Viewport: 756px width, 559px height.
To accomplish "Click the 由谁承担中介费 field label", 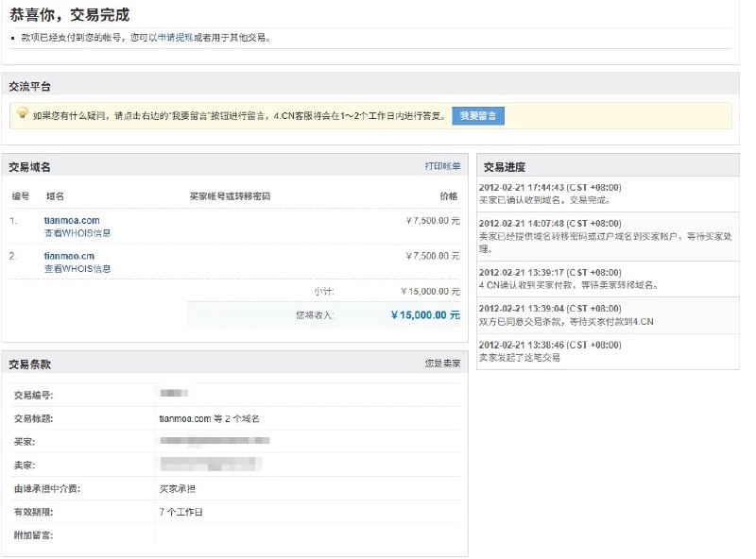I will point(46,489).
